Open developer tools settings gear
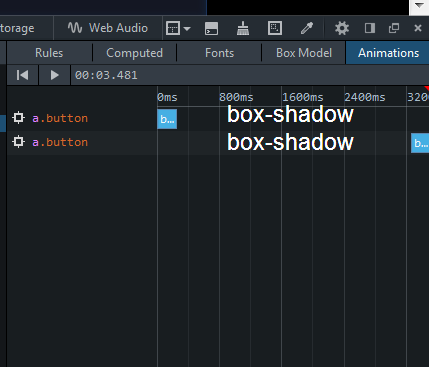 coord(342,28)
